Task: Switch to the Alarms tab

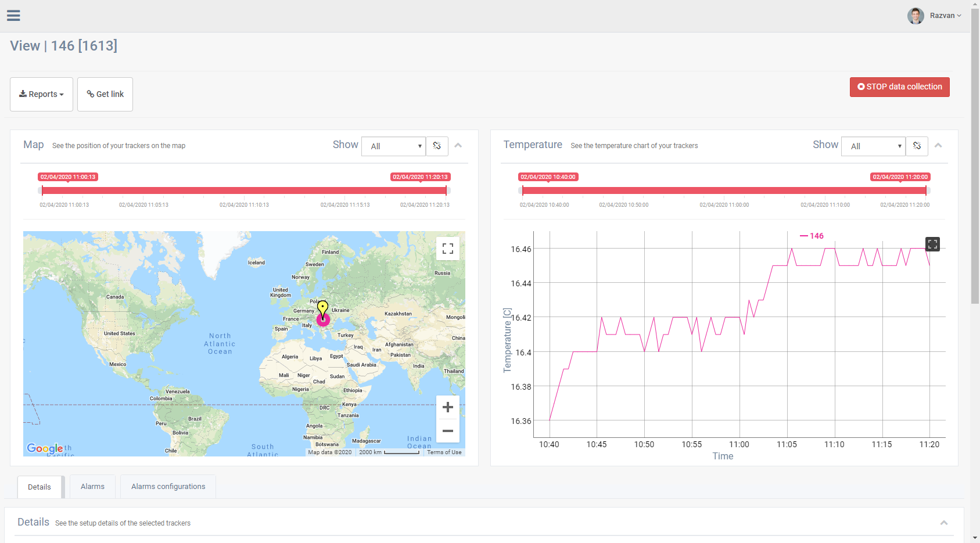Action: tap(92, 487)
